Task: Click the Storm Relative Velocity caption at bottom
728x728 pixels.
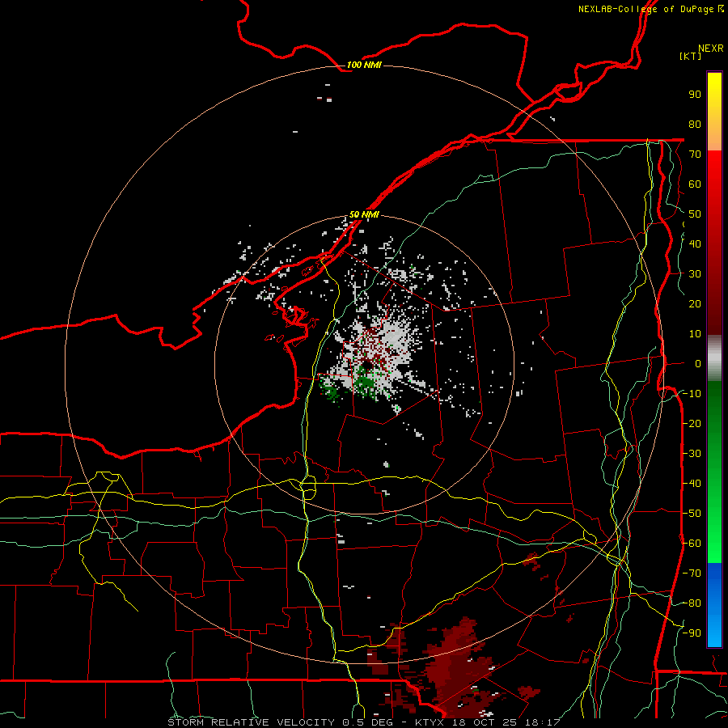Action: coord(363,722)
